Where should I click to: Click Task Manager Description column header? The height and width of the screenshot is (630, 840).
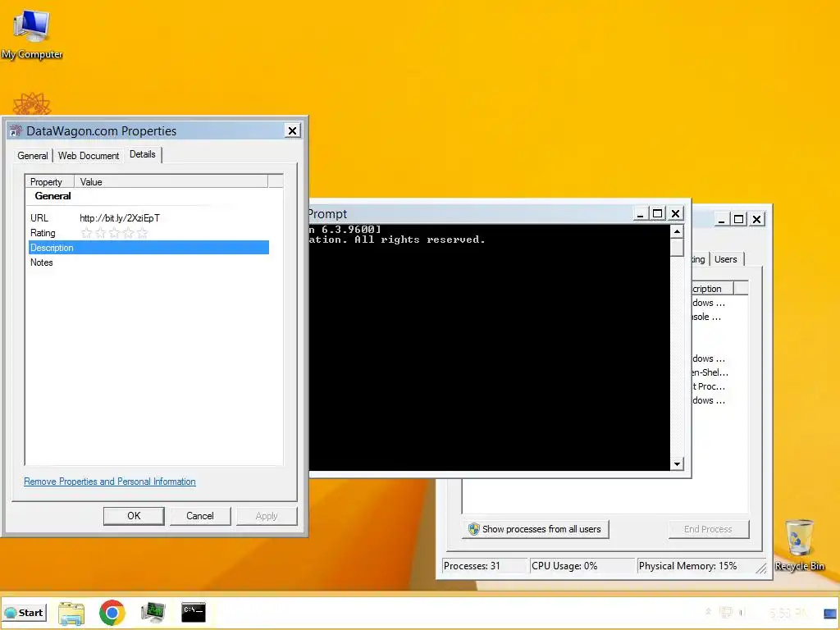(x=712, y=289)
